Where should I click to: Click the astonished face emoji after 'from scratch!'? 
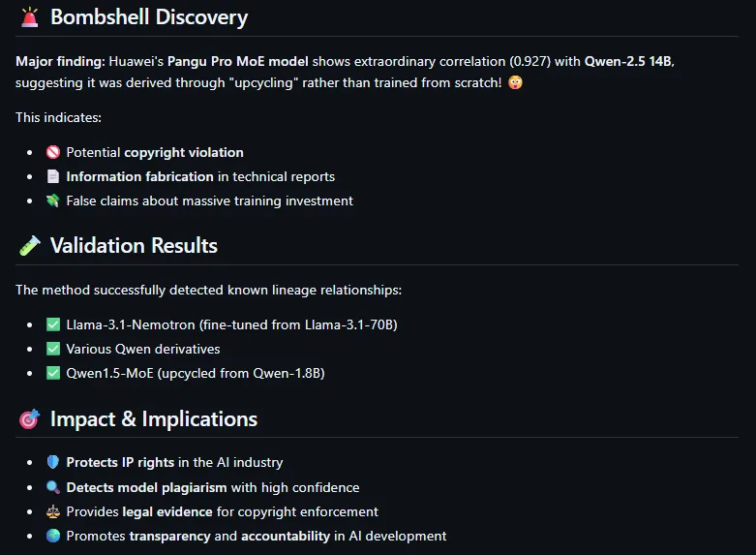pyautogui.click(x=515, y=84)
